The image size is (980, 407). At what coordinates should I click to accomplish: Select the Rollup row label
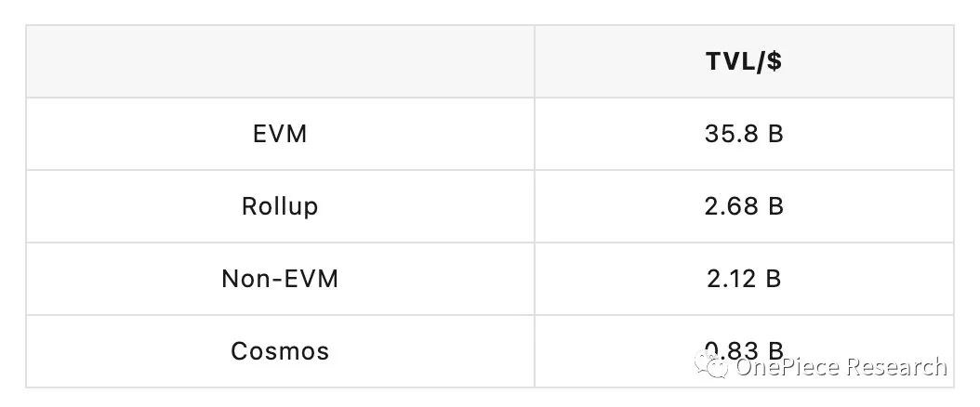pyautogui.click(x=280, y=206)
